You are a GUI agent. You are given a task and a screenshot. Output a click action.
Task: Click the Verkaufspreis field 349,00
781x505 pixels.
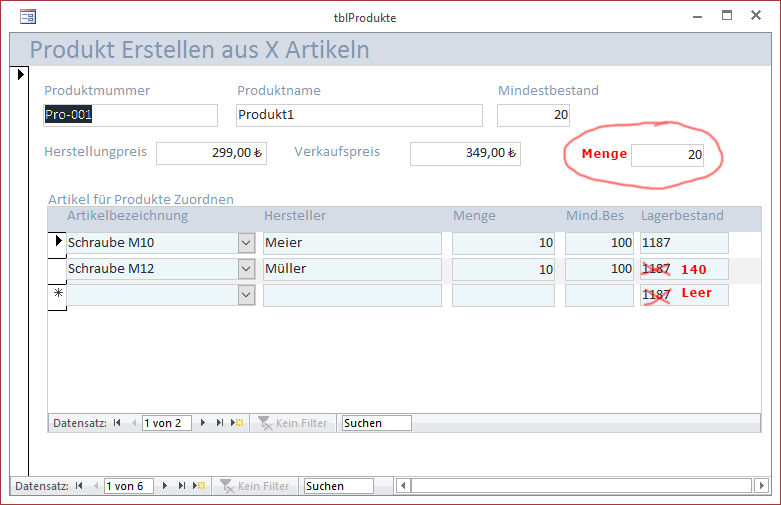pyautogui.click(x=465, y=153)
